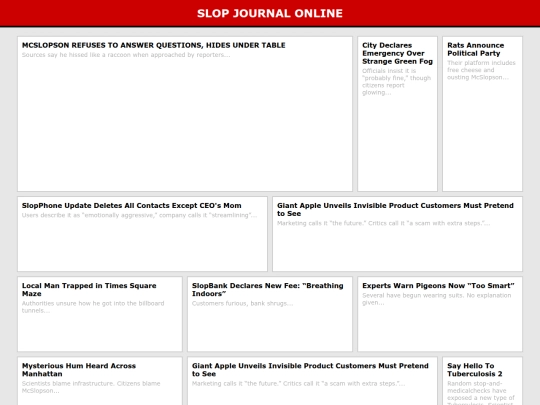The width and height of the screenshot is (540, 405).
Task: Open Experts Warn Pigeons Now Too Smart story
Action: [438, 285]
